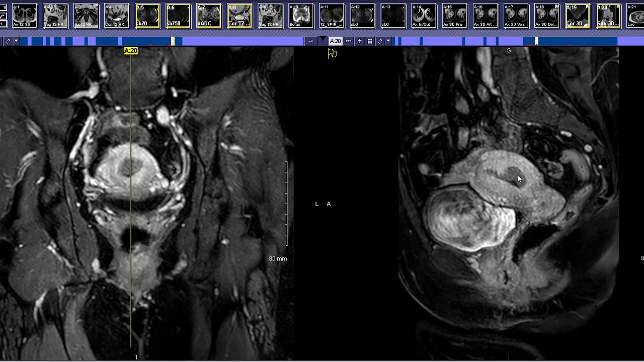This screenshot has width=644, height=362.
Task: Click the lightning bolt icon in the toolbar
Action: (x=359, y=41)
